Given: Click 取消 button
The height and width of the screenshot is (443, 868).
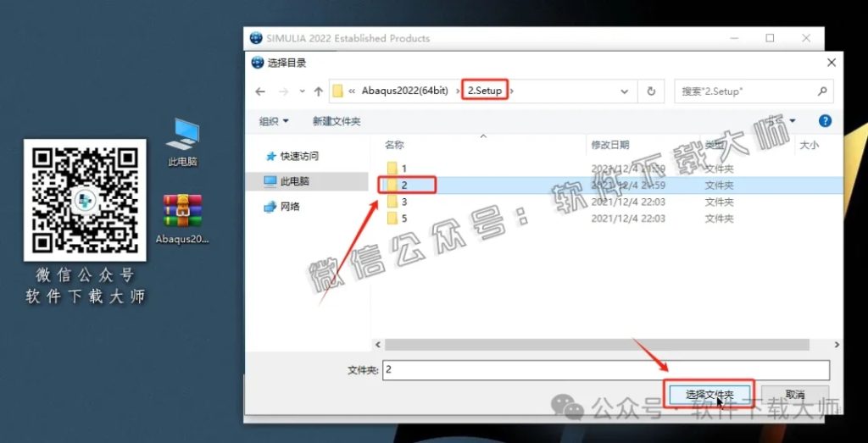Looking at the screenshot, I should tap(795, 395).
